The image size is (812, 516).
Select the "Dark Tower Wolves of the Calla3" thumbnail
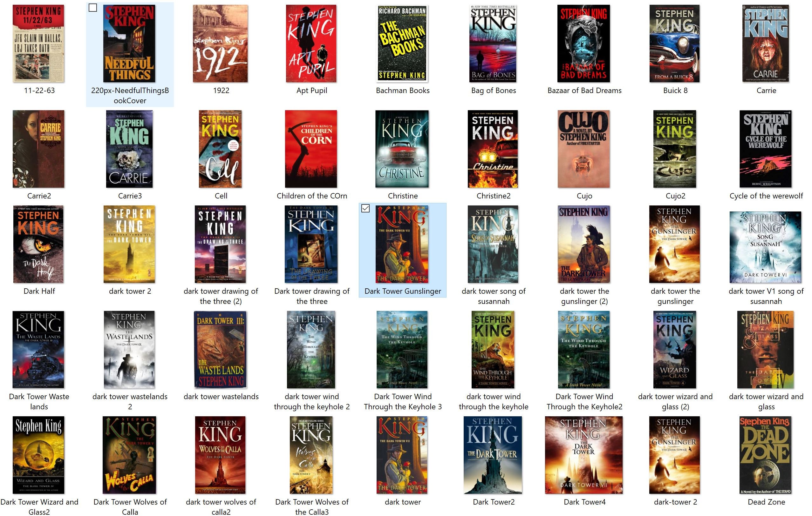[311, 455]
